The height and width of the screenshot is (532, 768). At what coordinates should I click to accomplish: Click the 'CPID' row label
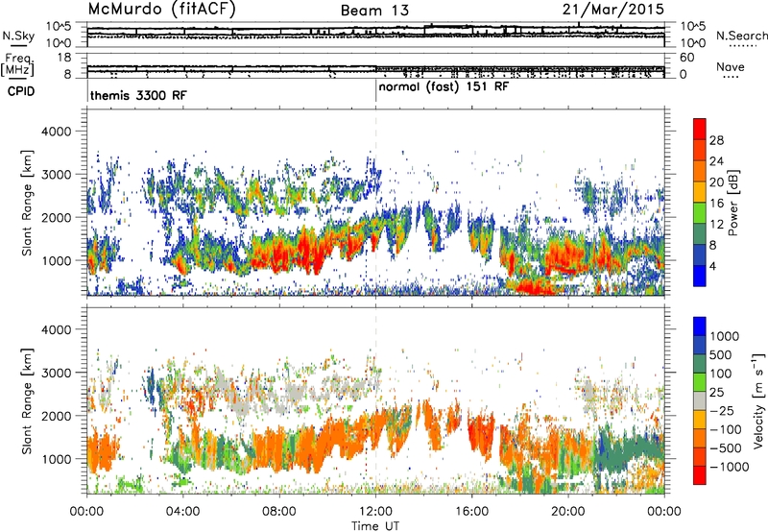[21, 91]
